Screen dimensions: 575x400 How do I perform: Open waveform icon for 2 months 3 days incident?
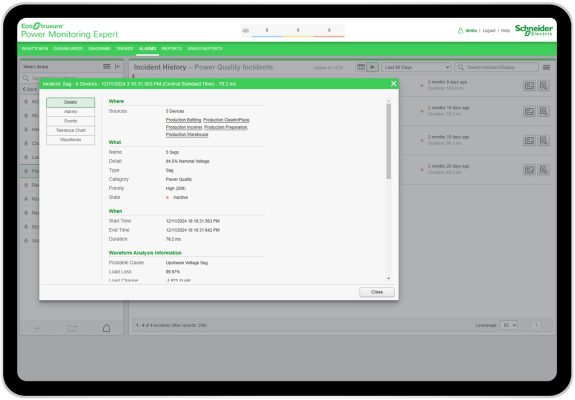click(543, 85)
